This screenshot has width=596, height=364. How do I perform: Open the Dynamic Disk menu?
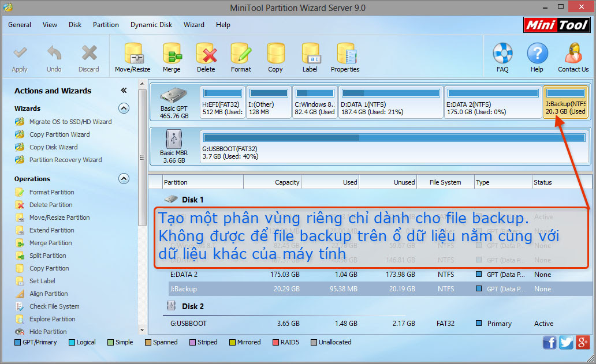(151, 25)
